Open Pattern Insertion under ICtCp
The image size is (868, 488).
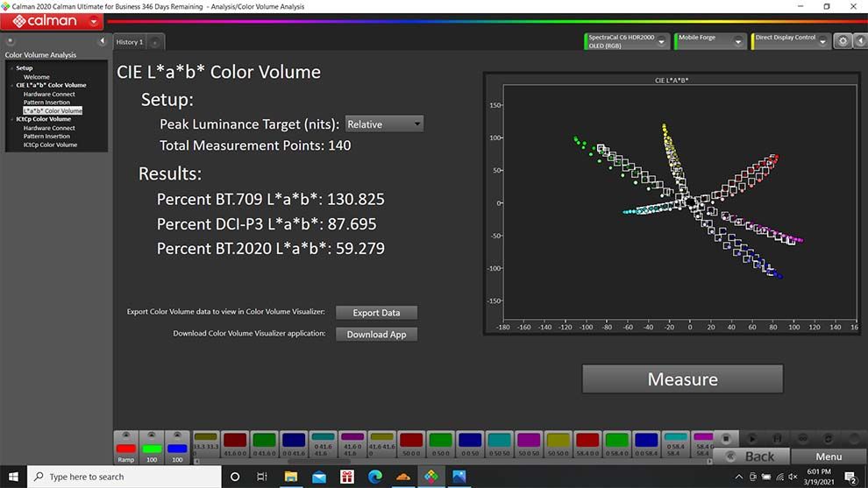[x=46, y=136]
